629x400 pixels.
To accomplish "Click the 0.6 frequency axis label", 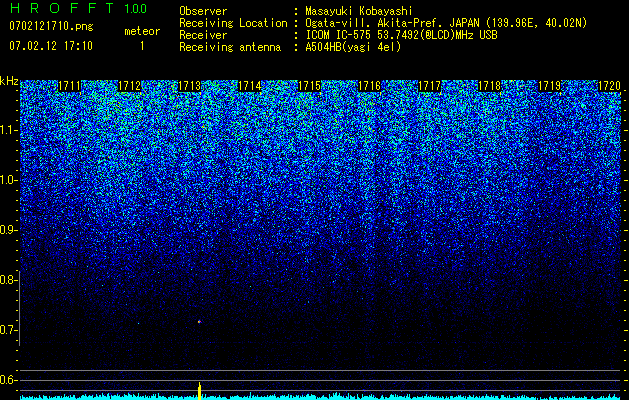I will [9, 380].
